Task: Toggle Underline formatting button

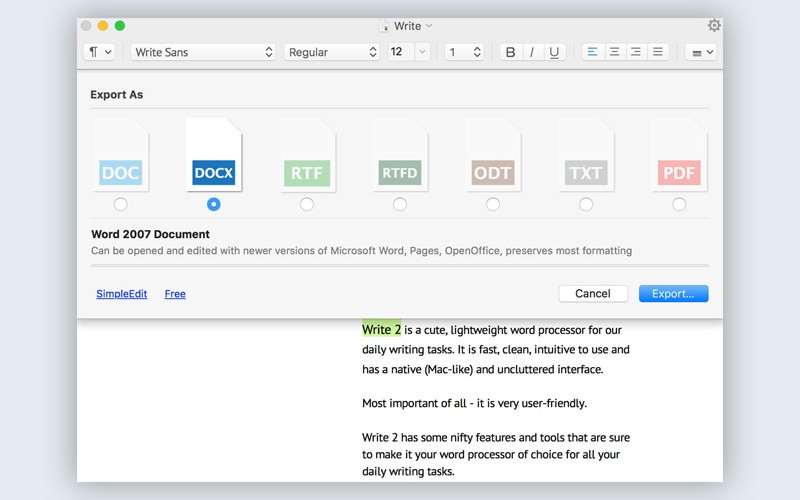Action: click(x=554, y=52)
